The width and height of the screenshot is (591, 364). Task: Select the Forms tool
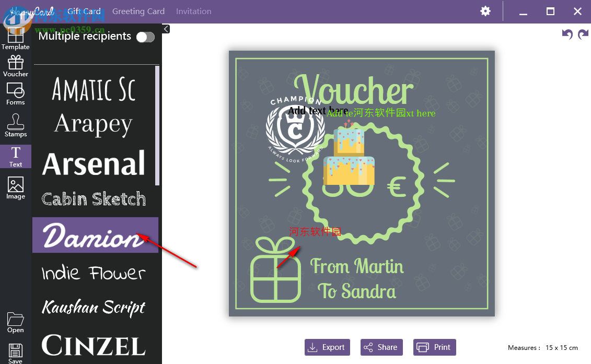(x=16, y=94)
